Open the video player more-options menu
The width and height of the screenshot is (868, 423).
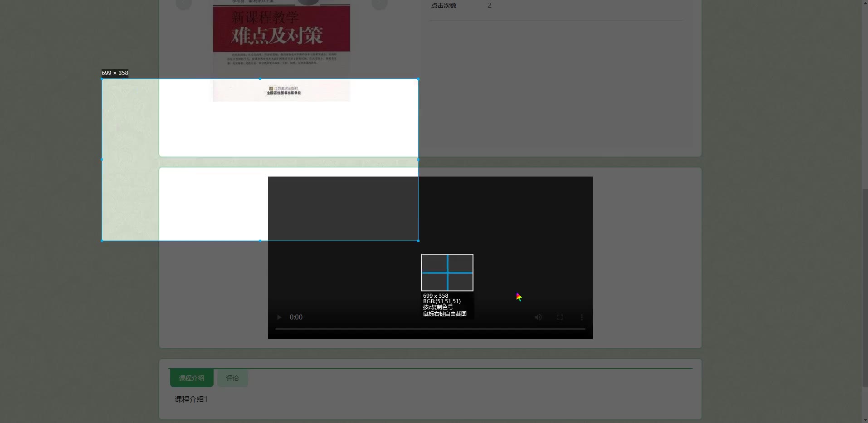(582, 317)
